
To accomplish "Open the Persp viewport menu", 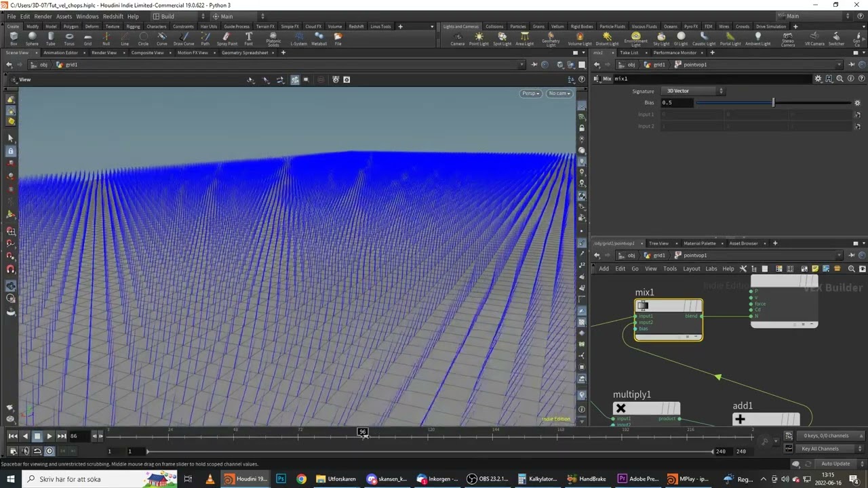I will pyautogui.click(x=530, y=94).
